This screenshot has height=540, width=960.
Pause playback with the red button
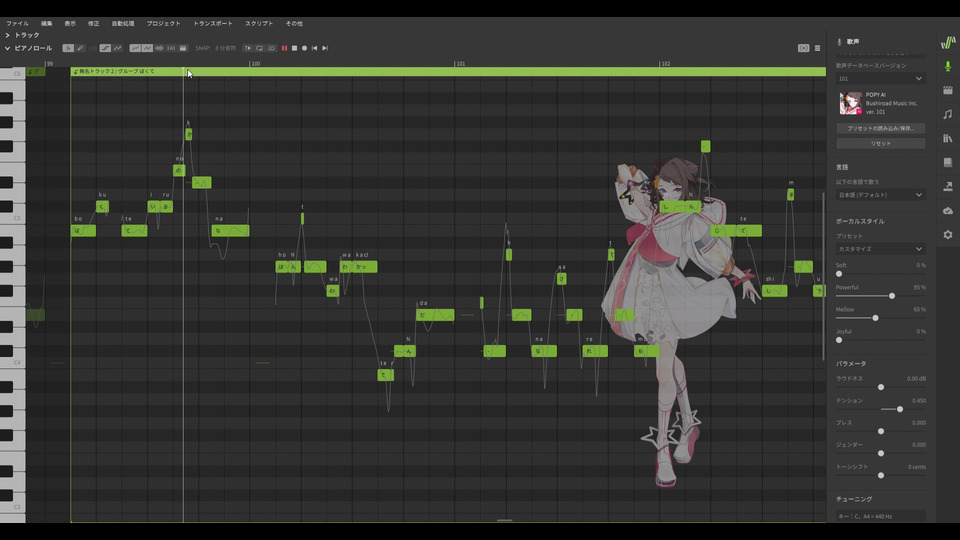tap(284, 48)
